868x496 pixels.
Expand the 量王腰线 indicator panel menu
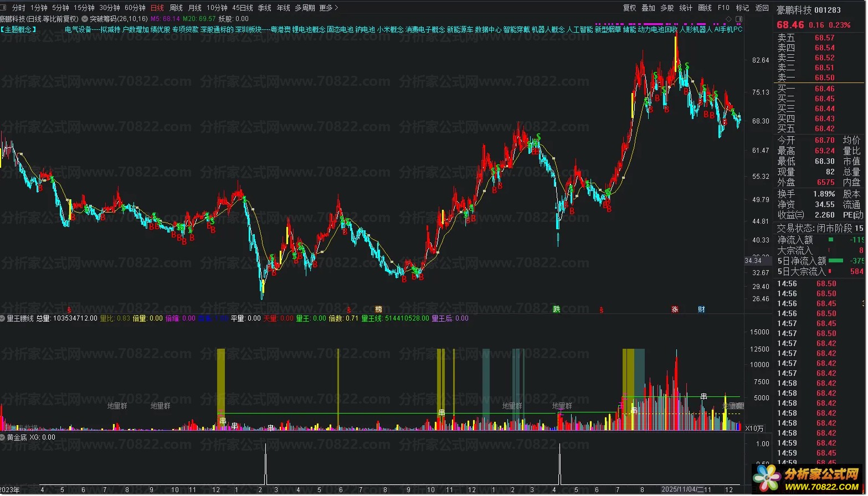pos(3,318)
